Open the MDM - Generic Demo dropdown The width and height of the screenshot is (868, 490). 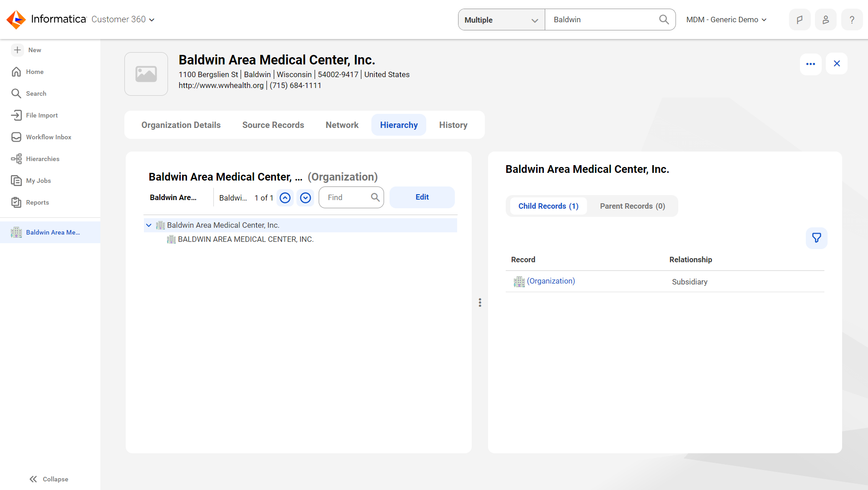pyautogui.click(x=726, y=20)
